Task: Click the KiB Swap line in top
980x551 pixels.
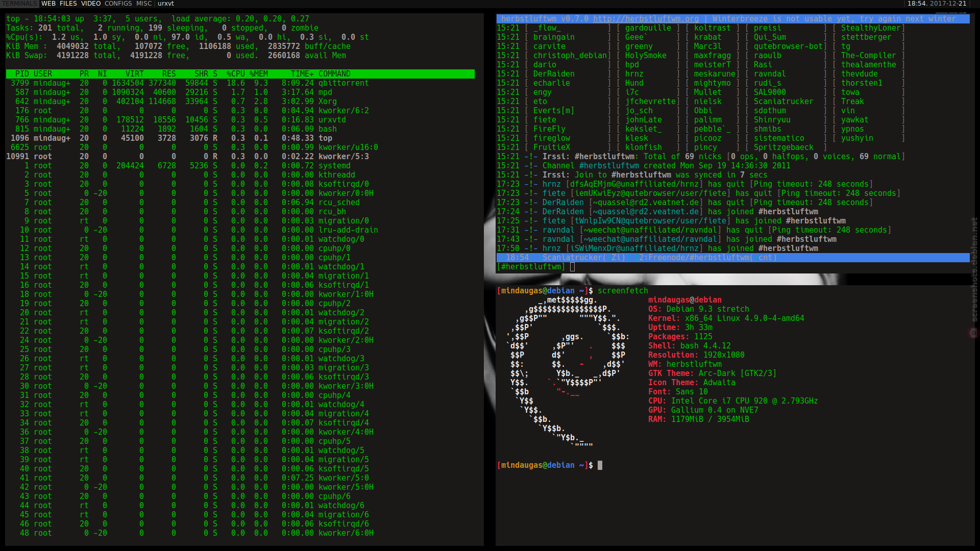Action: (176, 56)
